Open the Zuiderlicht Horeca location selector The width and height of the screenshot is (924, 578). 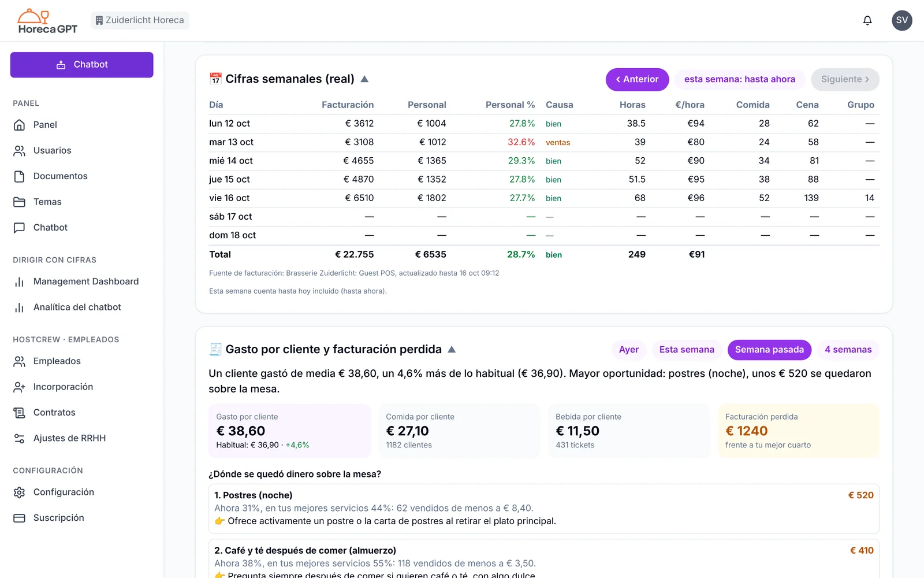coord(140,20)
